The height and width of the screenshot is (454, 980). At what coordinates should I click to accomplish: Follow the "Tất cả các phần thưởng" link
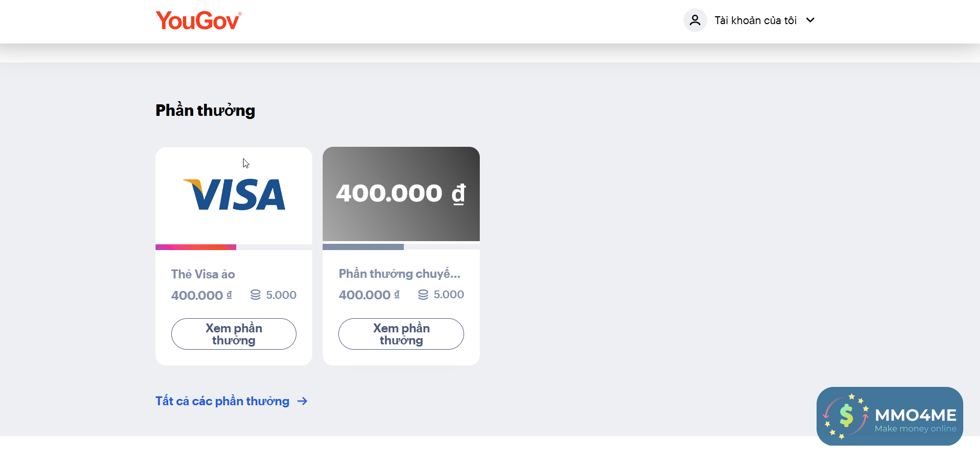tap(222, 401)
